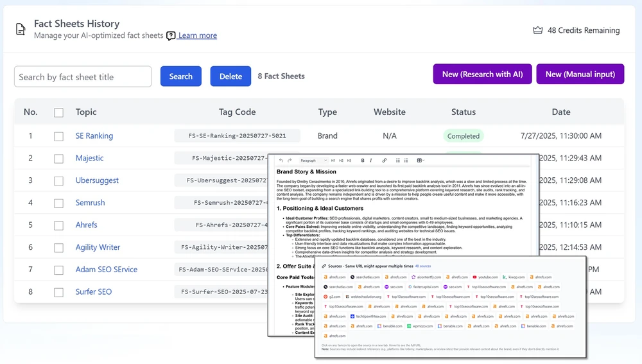Check the Ubersuggest row checkbox
The image size is (642, 364).
point(58,181)
